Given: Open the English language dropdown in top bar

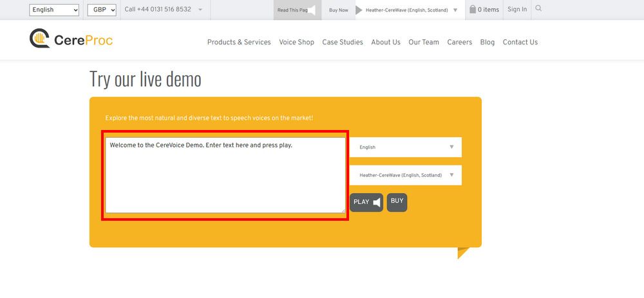Looking at the screenshot, I should [x=54, y=10].
